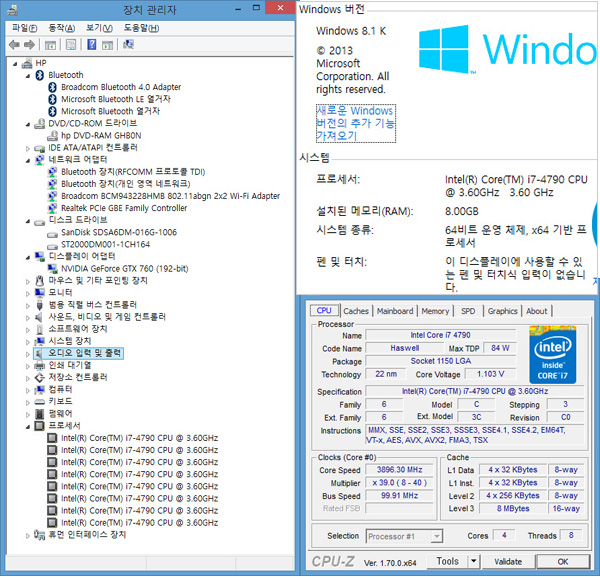The height and width of the screenshot is (578, 600).
Task: Switch to the CPU-Z SPD tab
Action: pyautogui.click(x=468, y=311)
